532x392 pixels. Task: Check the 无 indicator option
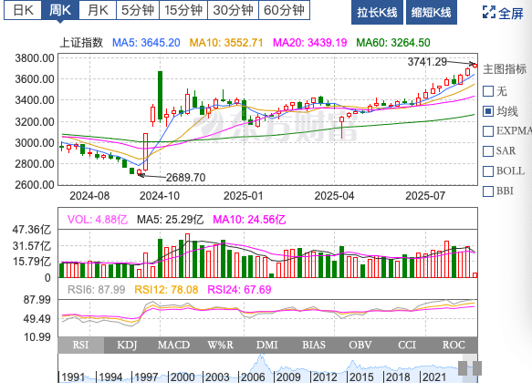(488, 91)
